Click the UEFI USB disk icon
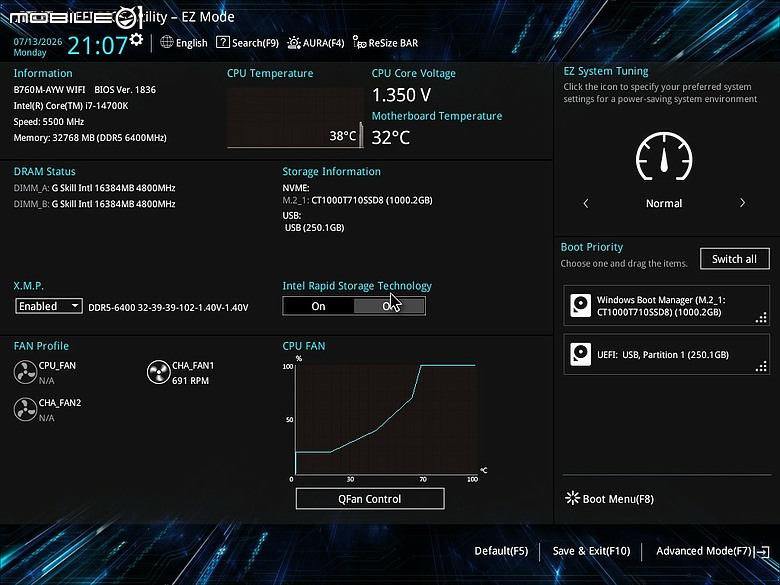 (580, 354)
